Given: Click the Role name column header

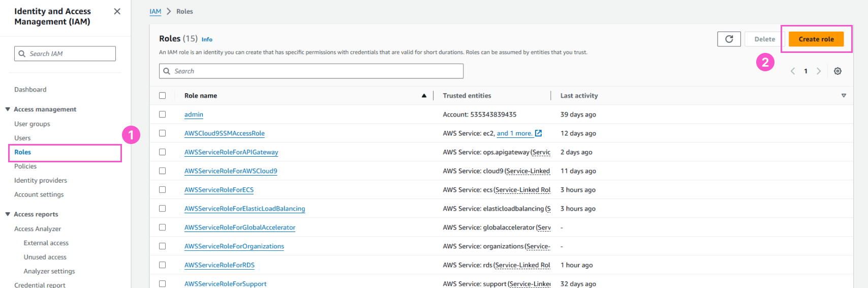Looking at the screenshot, I should pos(201,96).
